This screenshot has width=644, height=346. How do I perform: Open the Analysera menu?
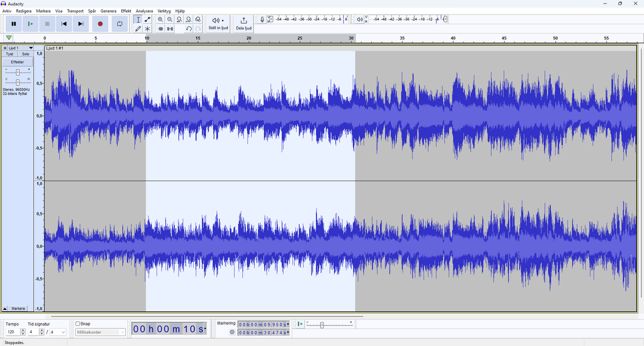[144, 11]
